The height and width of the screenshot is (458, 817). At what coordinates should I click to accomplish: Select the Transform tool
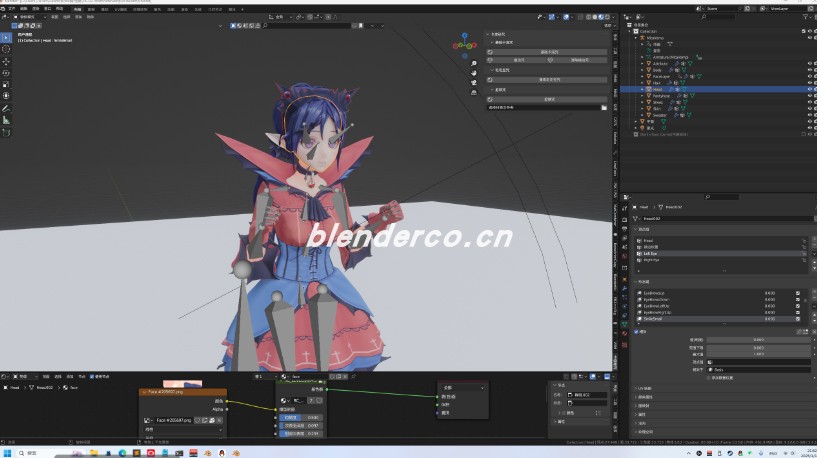pyautogui.click(x=6, y=96)
